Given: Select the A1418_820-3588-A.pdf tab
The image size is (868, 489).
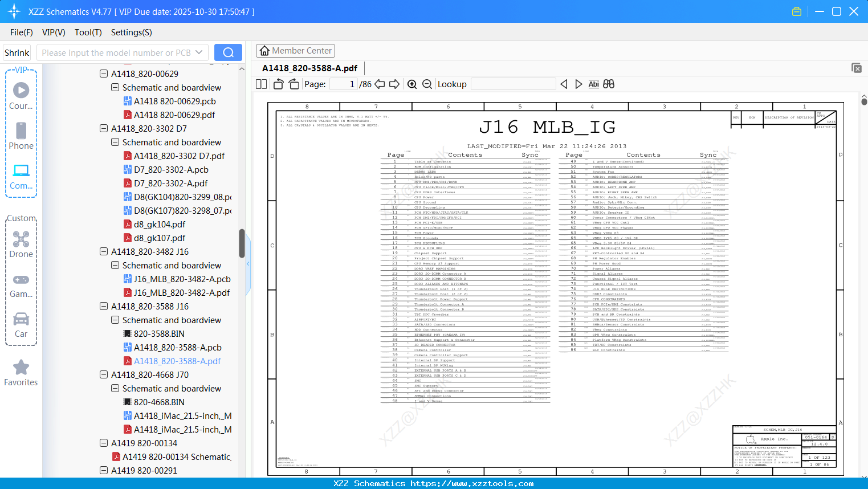Looking at the screenshot, I should coord(310,68).
